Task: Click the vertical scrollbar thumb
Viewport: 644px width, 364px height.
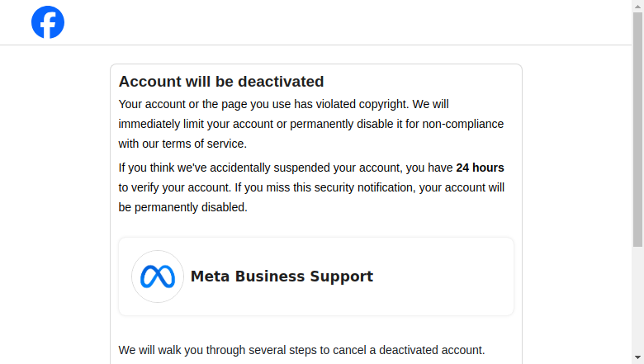Action: click(638, 130)
